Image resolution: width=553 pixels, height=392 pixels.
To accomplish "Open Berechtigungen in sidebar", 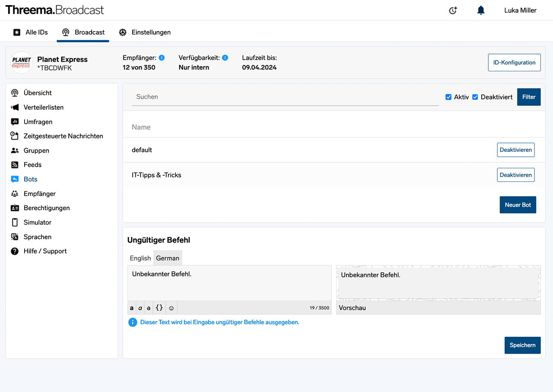I will coord(47,208).
